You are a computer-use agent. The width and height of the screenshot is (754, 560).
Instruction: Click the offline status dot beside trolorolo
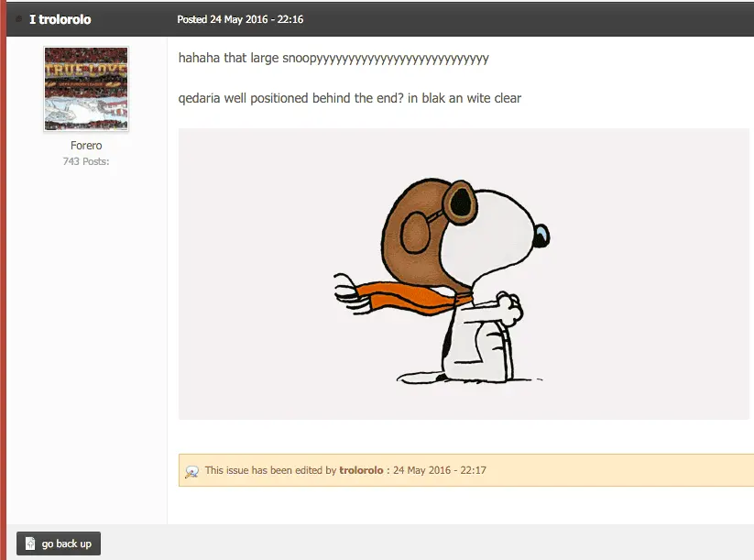coord(19,19)
